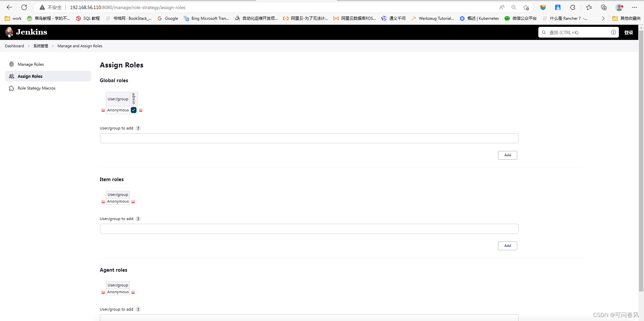This screenshot has height=321, width=644.
Task: Click the vertical page scrollbar
Action: (641, 161)
